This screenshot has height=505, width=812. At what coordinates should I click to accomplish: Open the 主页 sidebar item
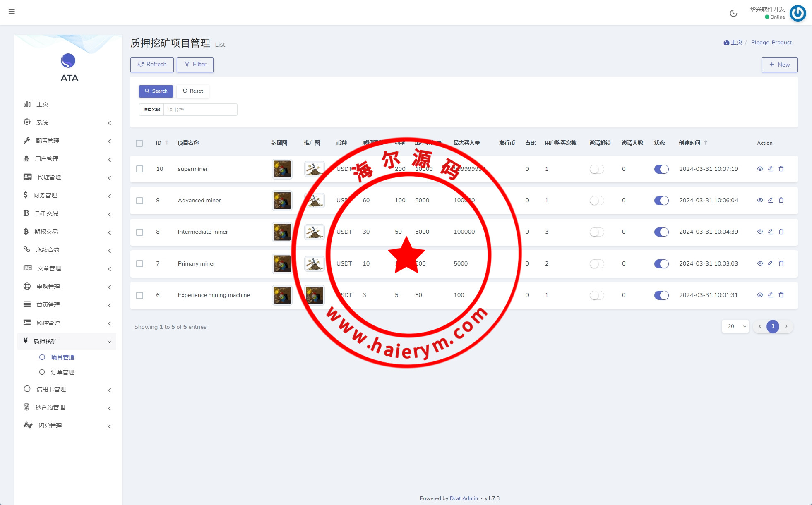coord(42,104)
